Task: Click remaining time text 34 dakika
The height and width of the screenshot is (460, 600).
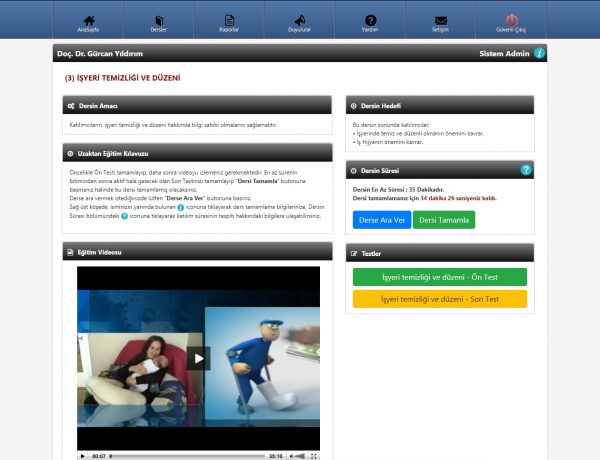Action: coord(458,198)
